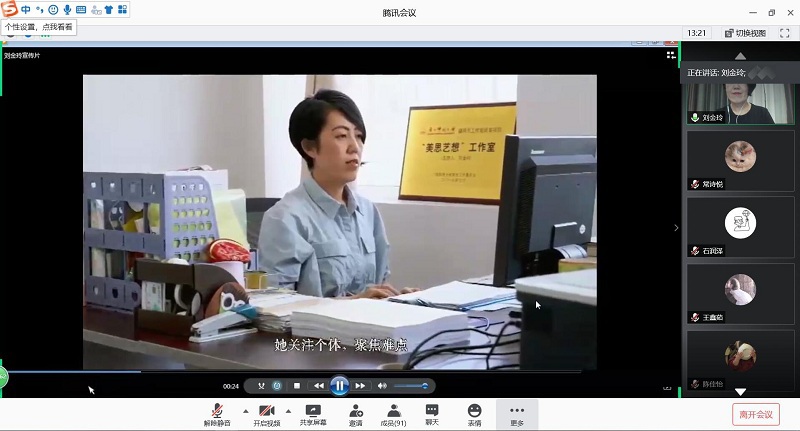Click the 刘金玲宣传片 shared window title
The width and height of the screenshot is (800, 431).
tap(22, 55)
